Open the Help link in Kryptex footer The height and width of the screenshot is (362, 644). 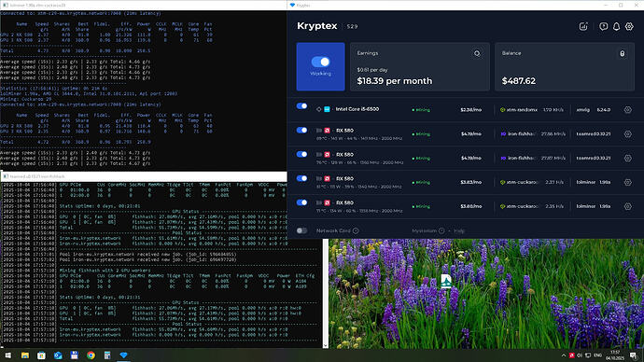click(459, 230)
